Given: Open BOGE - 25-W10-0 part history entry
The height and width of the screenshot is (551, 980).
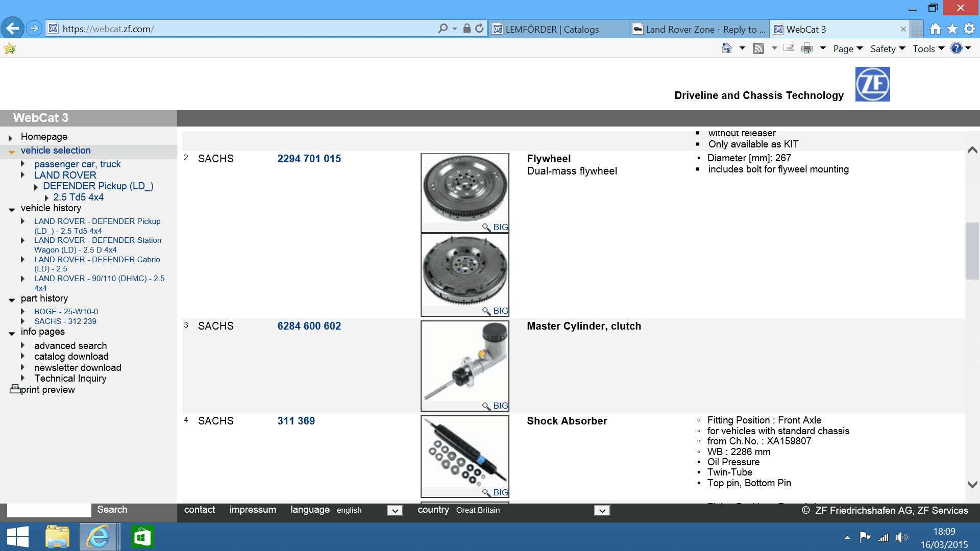Looking at the screenshot, I should pos(66,312).
